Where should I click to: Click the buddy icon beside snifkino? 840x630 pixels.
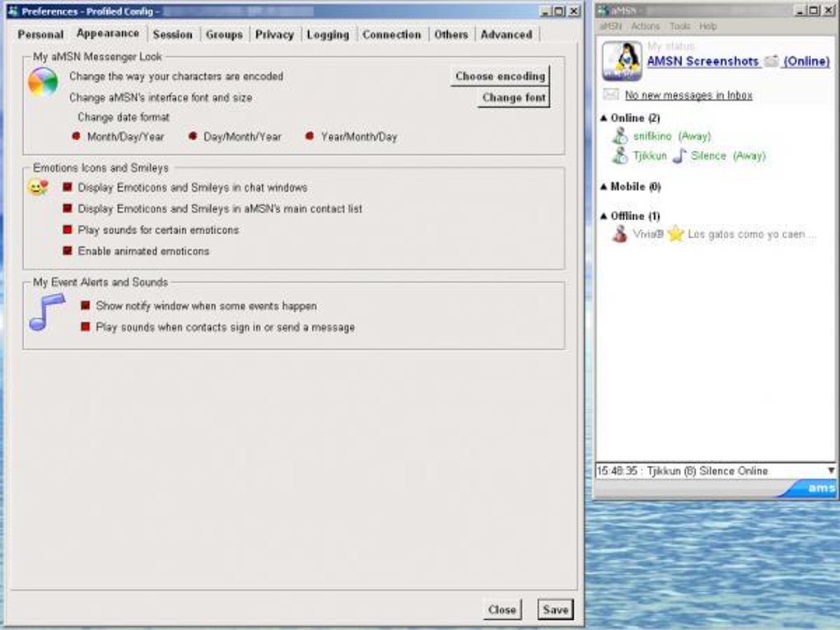point(620,136)
